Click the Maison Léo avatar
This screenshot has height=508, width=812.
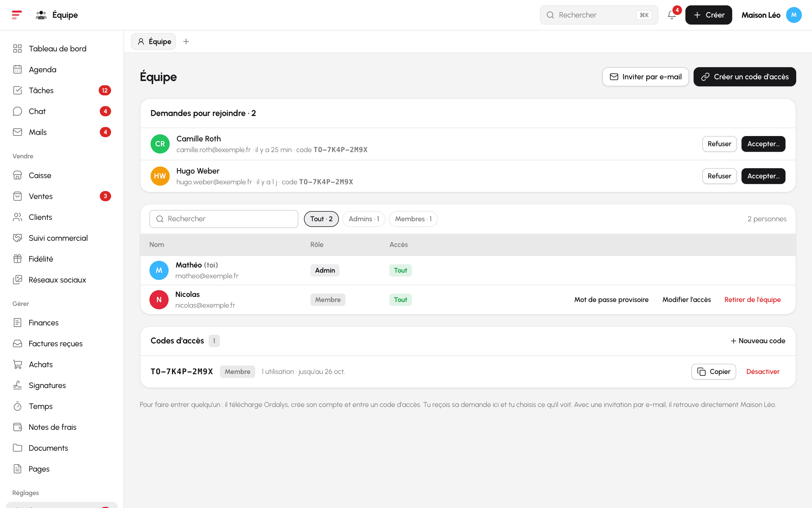[x=794, y=15]
